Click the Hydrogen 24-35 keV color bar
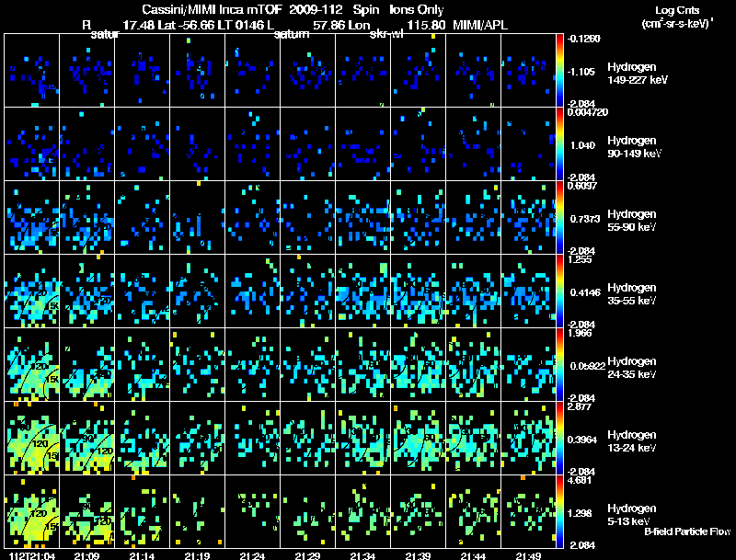Viewport: 736px width, 560px height. point(559,364)
